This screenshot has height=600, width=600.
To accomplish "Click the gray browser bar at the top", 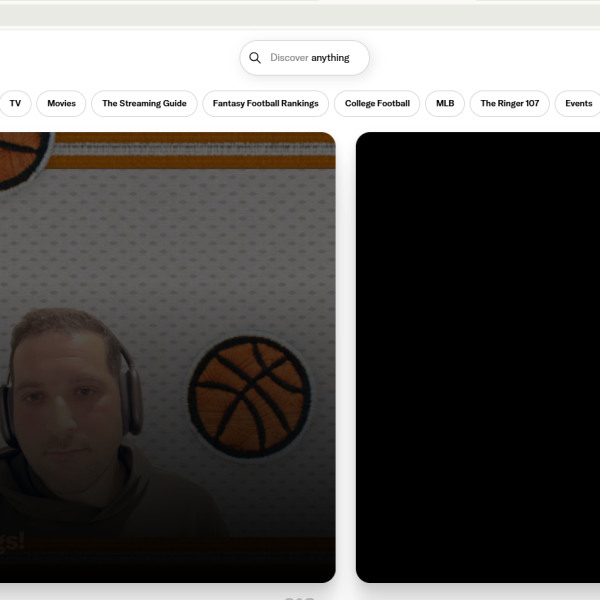I will [300, 14].
